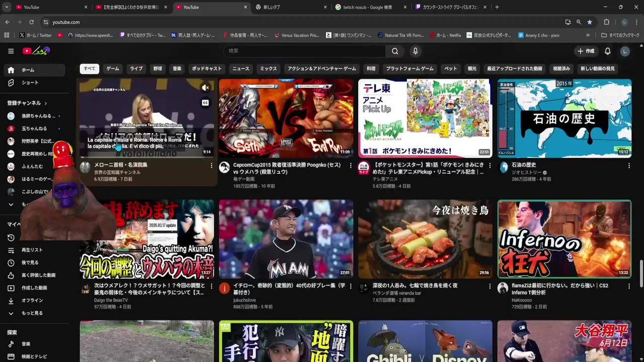Toggle captions CC on preview video
This screenshot has width=644, height=362.
point(205,103)
